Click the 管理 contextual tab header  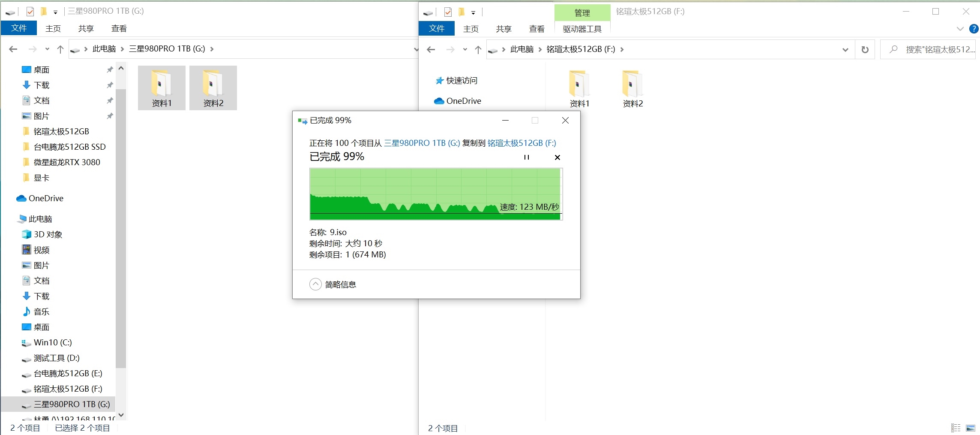click(582, 13)
